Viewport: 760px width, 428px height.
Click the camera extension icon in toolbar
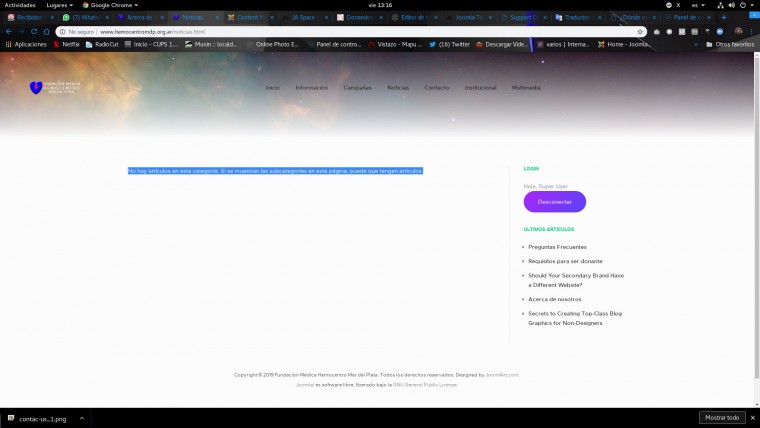pyautogui.click(x=657, y=32)
